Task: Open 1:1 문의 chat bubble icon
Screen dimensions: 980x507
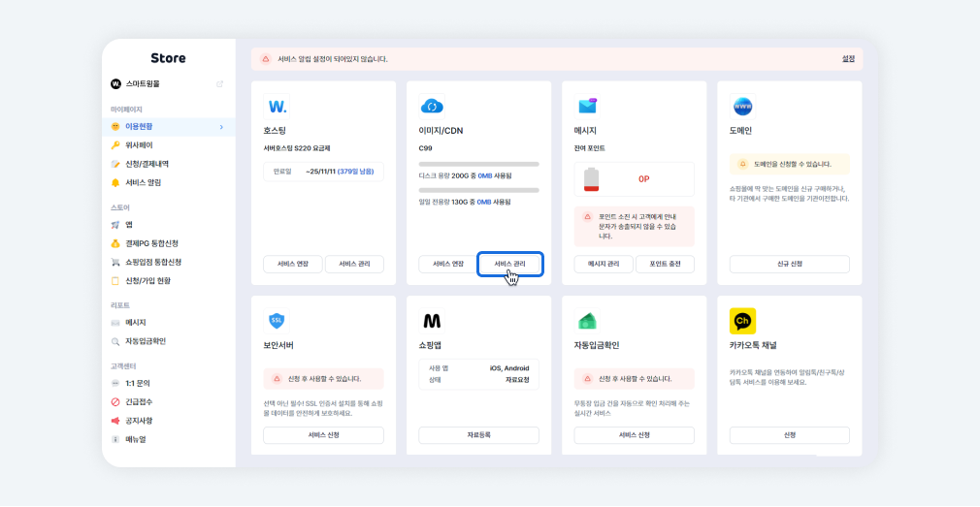Action: pyautogui.click(x=115, y=383)
